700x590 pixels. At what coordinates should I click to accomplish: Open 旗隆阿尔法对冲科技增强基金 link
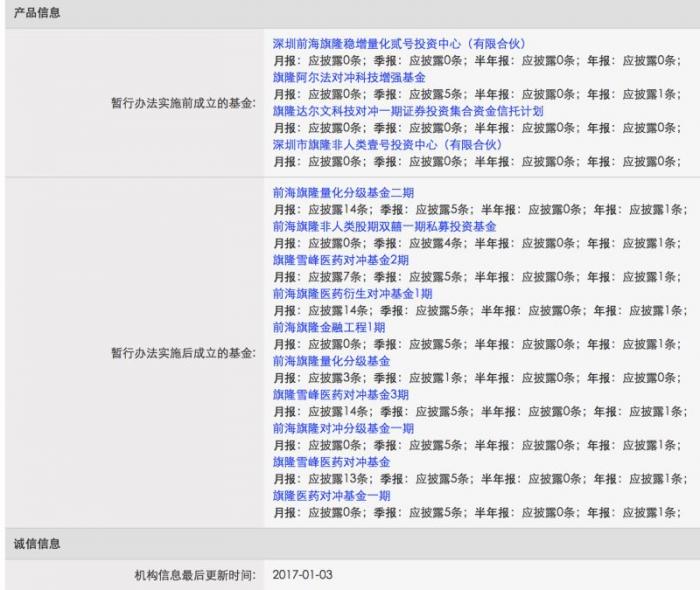pyautogui.click(x=349, y=77)
